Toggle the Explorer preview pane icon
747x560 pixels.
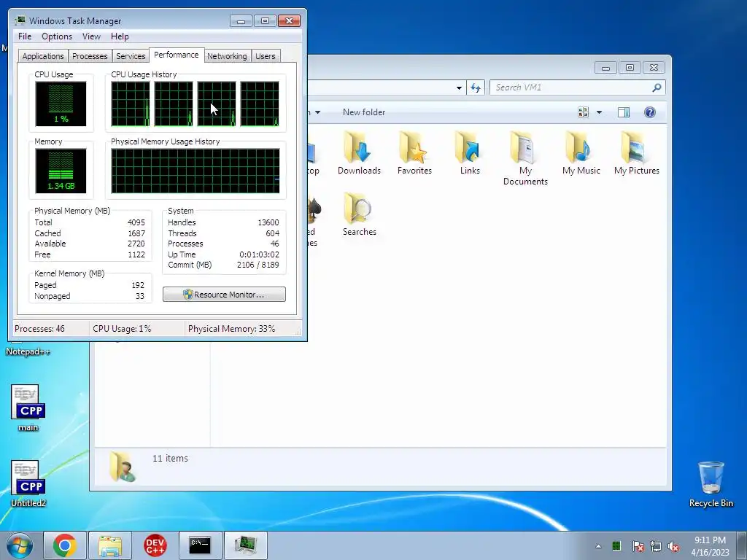tap(623, 112)
